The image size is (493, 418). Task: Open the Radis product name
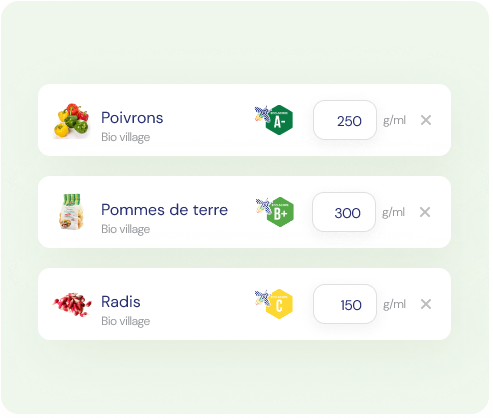(121, 302)
